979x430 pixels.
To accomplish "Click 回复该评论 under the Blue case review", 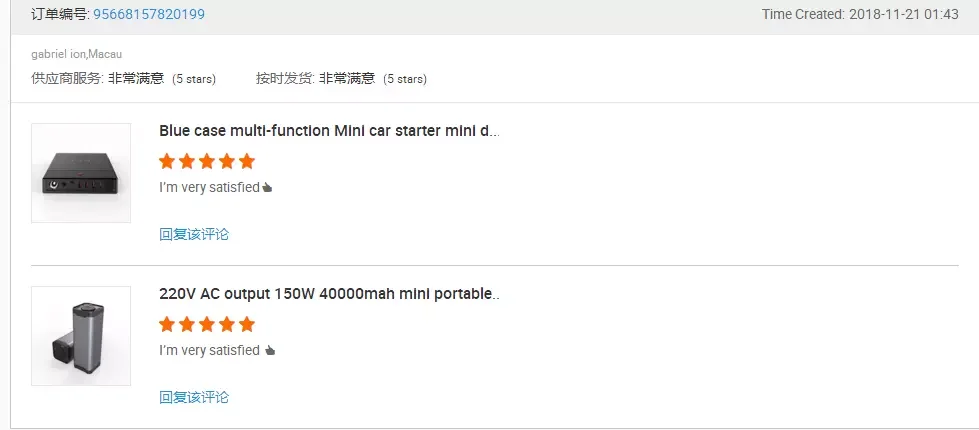I will pos(194,234).
